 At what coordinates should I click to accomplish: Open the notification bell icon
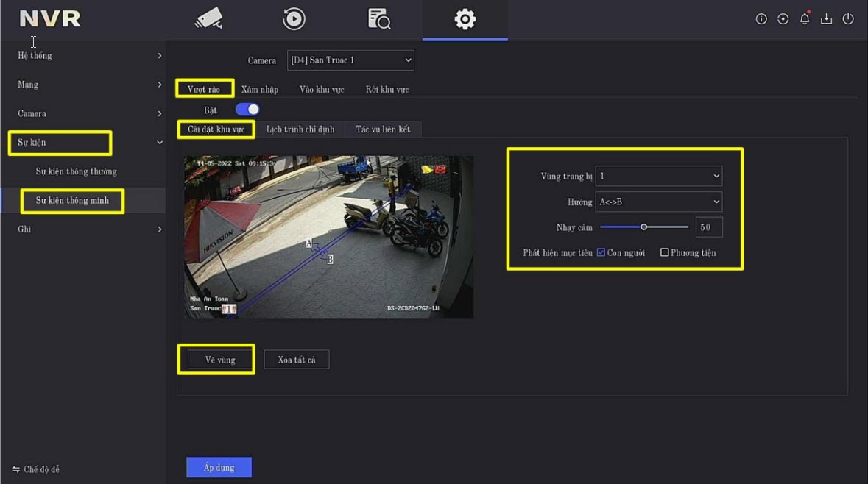click(805, 19)
